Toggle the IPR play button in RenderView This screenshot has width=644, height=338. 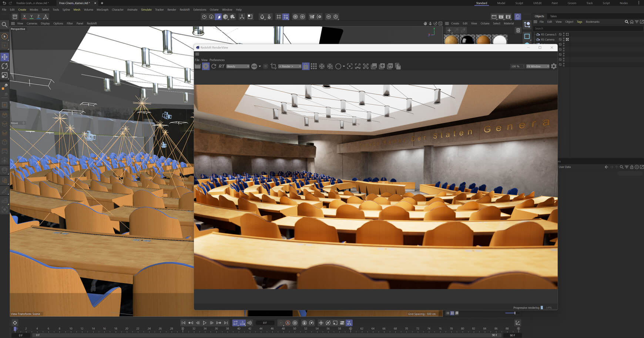(x=206, y=66)
